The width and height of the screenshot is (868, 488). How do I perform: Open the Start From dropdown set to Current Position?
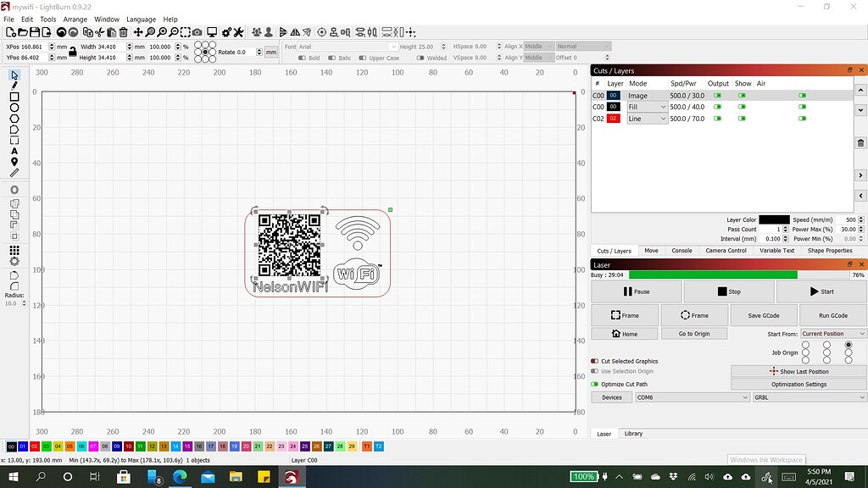click(x=831, y=334)
